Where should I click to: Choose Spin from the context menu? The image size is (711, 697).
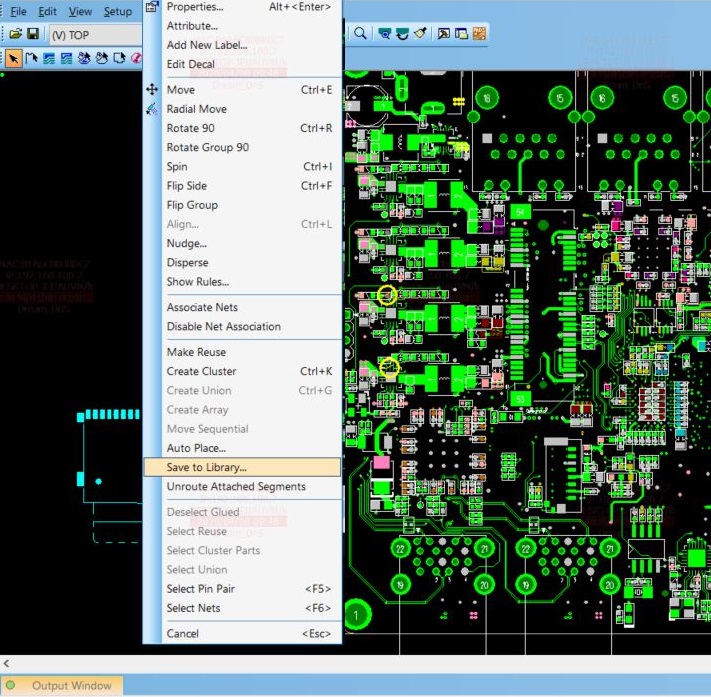tap(243, 166)
